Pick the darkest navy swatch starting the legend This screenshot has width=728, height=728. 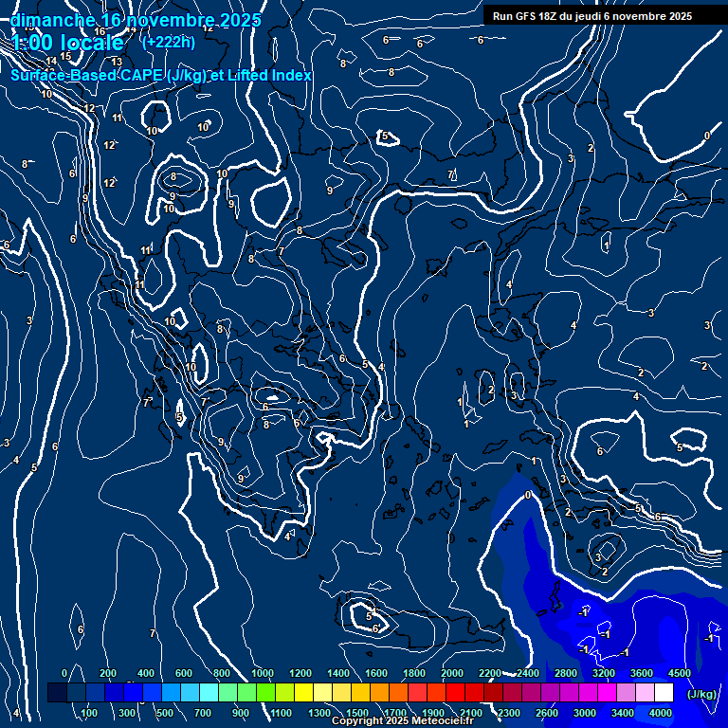pyautogui.click(x=57, y=692)
